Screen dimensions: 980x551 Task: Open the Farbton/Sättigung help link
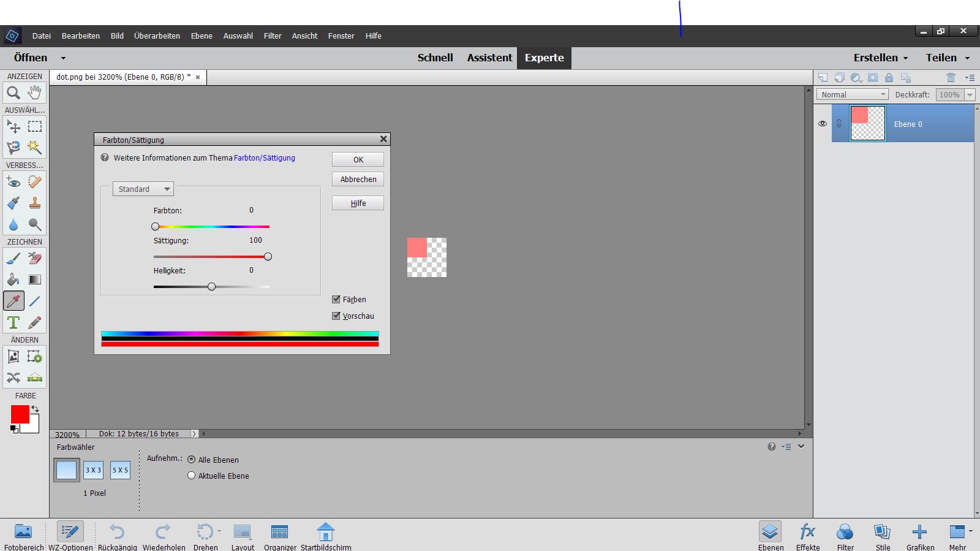coord(264,158)
